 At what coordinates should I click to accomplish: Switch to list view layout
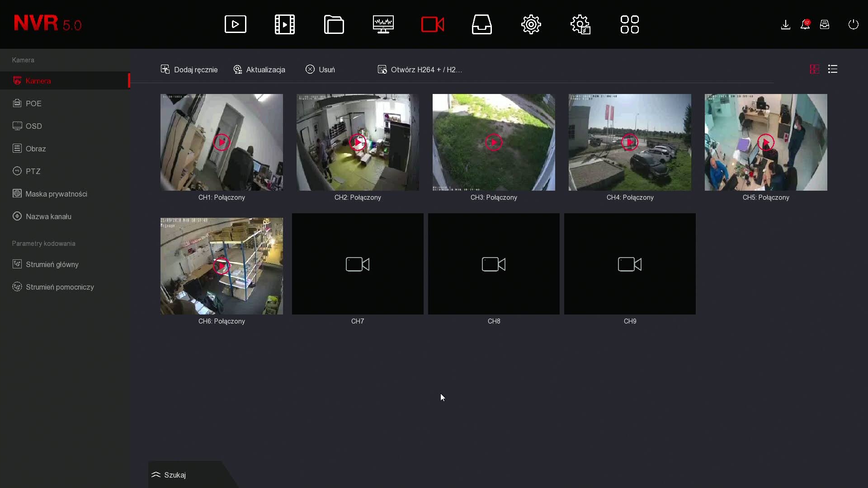[x=833, y=69]
